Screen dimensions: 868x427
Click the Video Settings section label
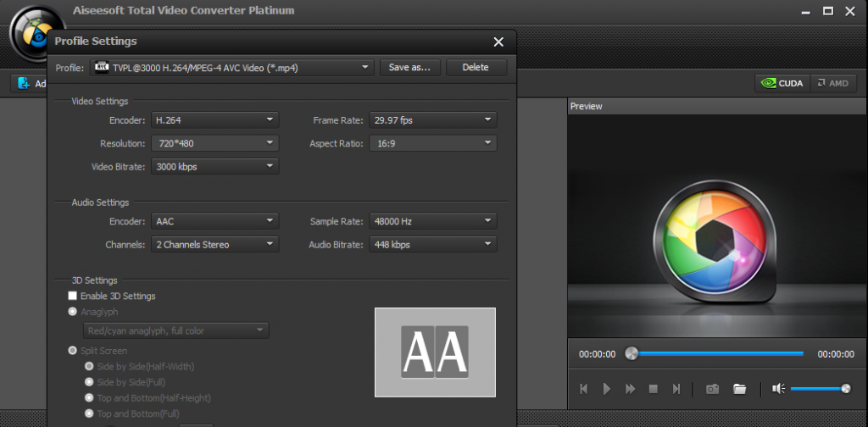click(x=100, y=101)
